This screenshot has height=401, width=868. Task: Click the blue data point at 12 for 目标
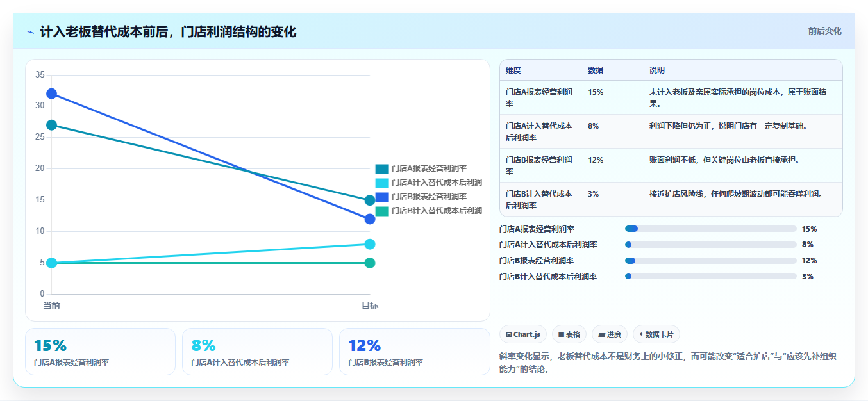pyautogui.click(x=370, y=219)
